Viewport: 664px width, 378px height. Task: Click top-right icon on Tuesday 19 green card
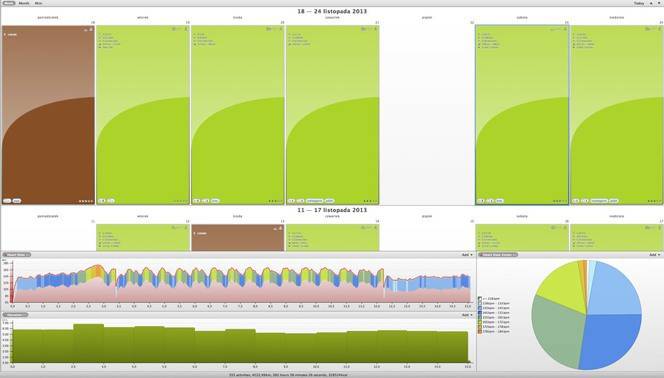tap(185, 29)
